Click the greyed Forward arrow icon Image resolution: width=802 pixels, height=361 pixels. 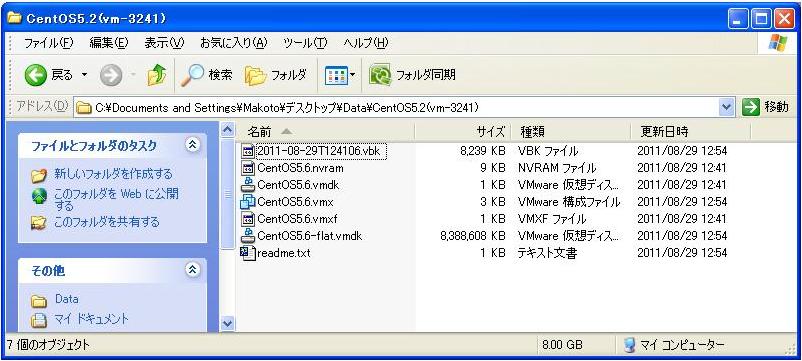(x=110, y=76)
